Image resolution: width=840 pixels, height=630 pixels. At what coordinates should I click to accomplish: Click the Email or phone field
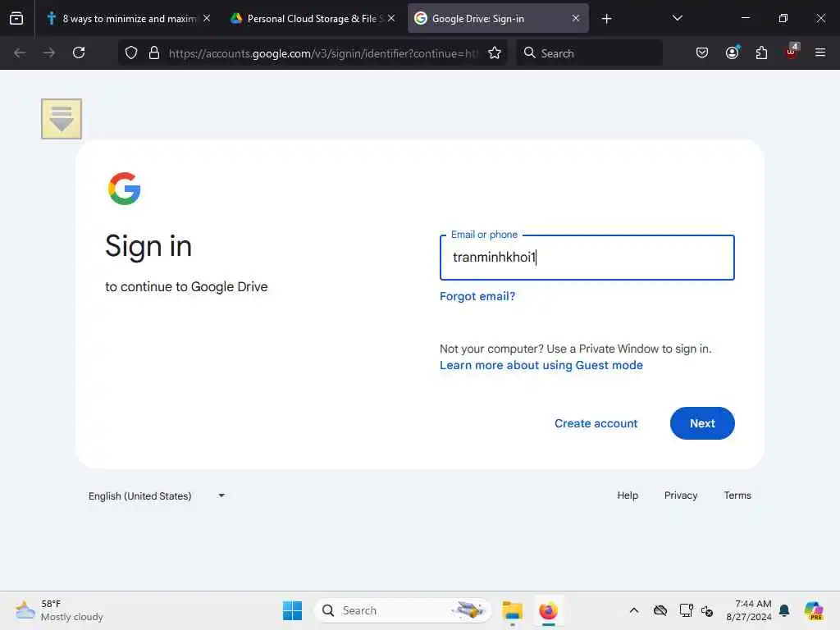coord(587,258)
